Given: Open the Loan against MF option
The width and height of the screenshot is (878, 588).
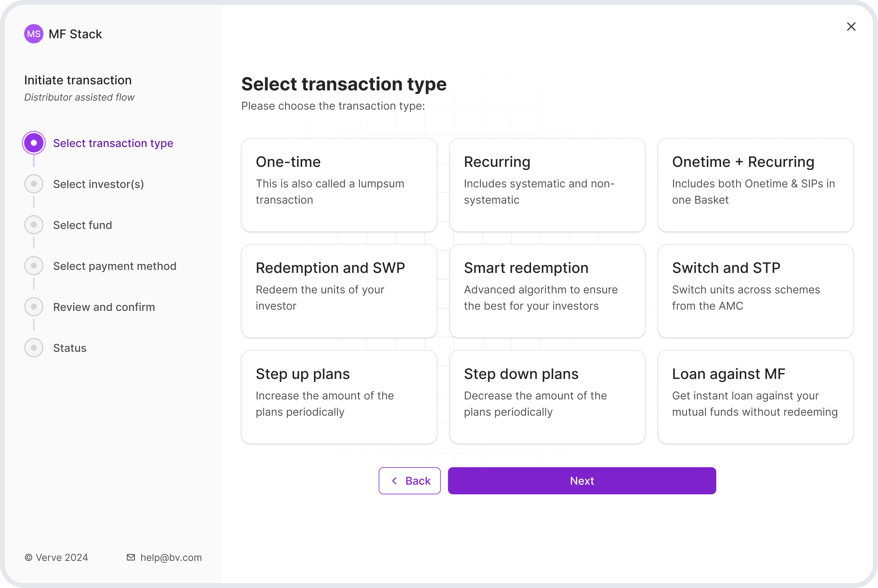Looking at the screenshot, I should tap(756, 397).
